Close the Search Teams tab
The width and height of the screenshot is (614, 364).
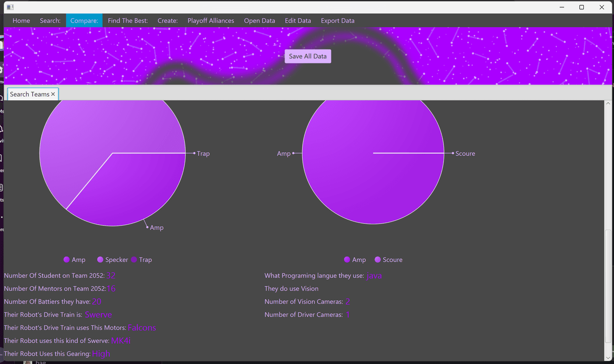pyautogui.click(x=53, y=94)
